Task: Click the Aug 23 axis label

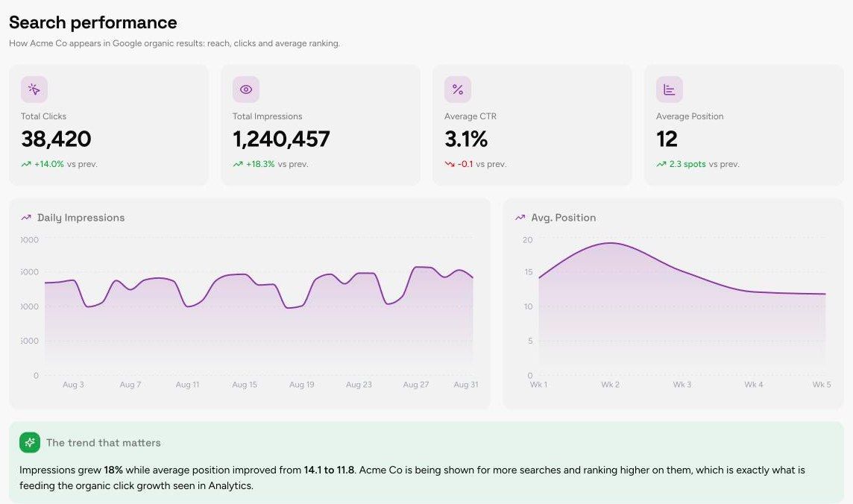Action: [x=359, y=385]
